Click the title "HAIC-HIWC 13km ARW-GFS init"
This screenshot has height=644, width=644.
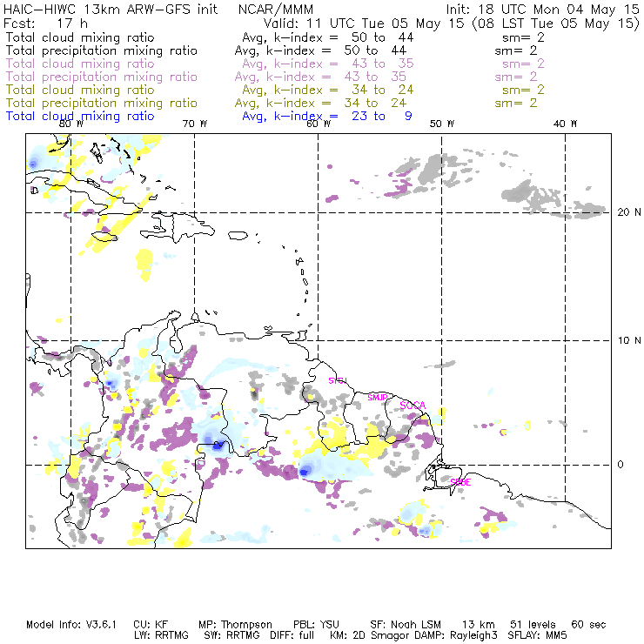(x=111, y=10)
